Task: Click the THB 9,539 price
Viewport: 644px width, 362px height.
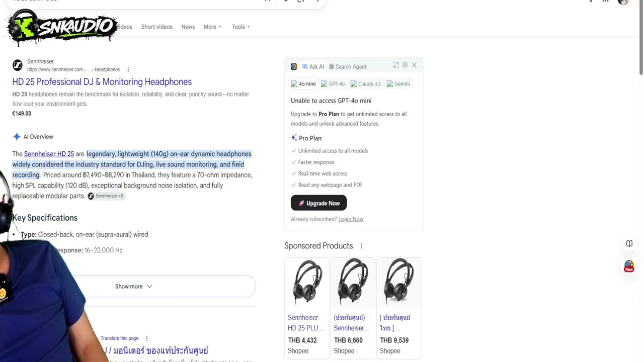Action: click(394, 340)
